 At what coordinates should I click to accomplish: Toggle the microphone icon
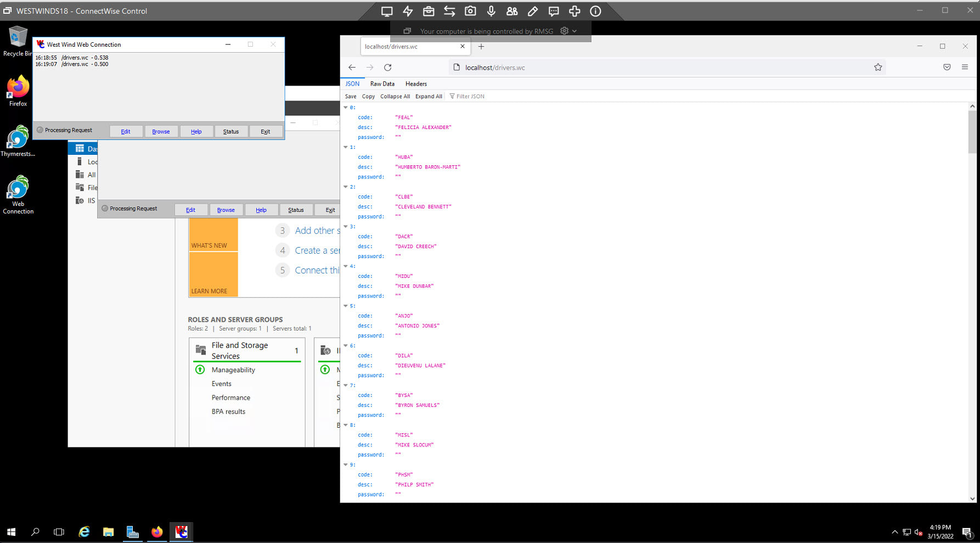pyautogui.click(x=491, y=11)
